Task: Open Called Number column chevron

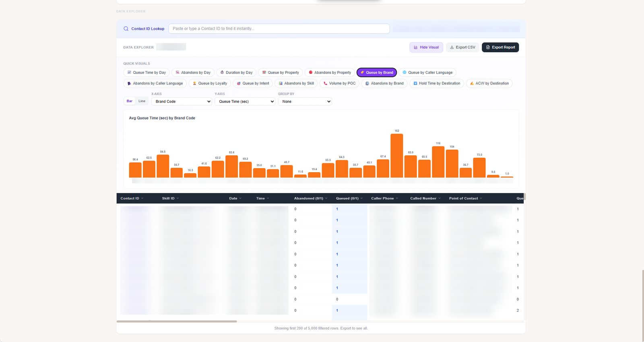Action: [x=439, y=198]
